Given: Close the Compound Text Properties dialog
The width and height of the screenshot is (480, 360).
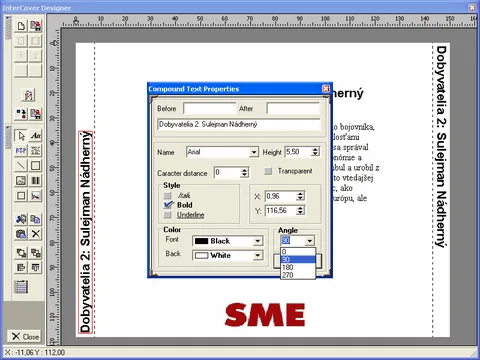Looking at the screenshot, I should 326,89.
